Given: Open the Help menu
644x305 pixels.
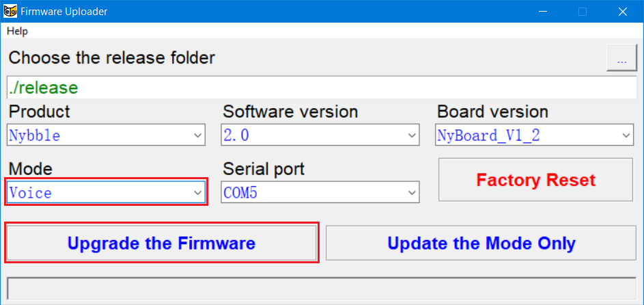Looking at the screenshot, I should click(17, 31).
